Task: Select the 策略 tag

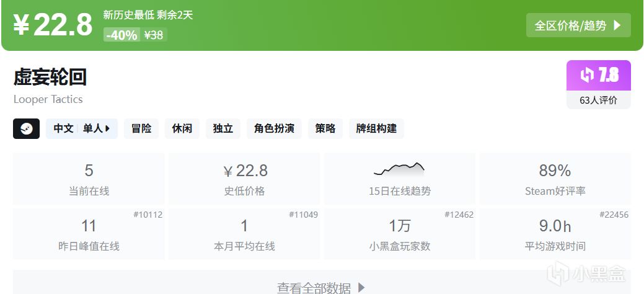Action: point(325,128)
